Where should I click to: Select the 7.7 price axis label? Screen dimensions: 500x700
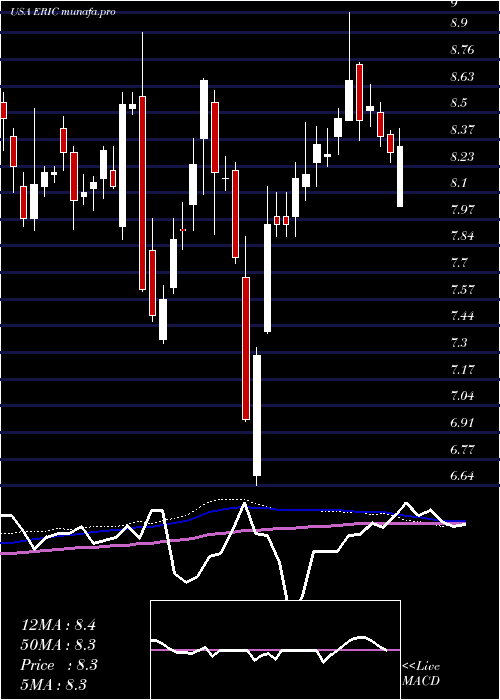point(458,262)
